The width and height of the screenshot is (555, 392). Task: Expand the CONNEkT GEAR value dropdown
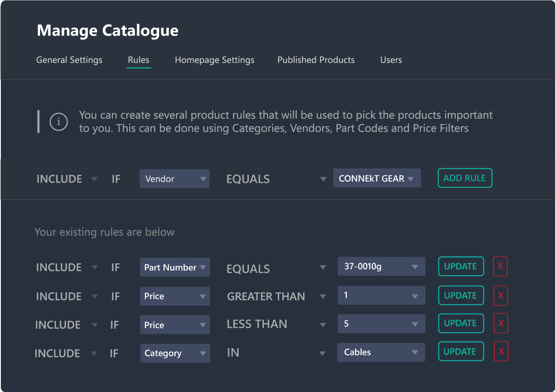[376, 178]
